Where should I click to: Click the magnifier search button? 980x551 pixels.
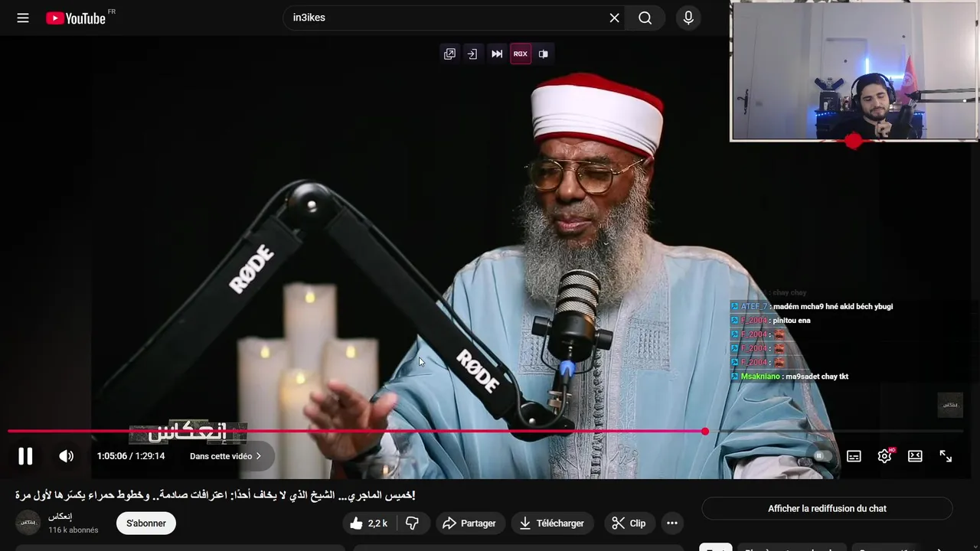(645, 18)
